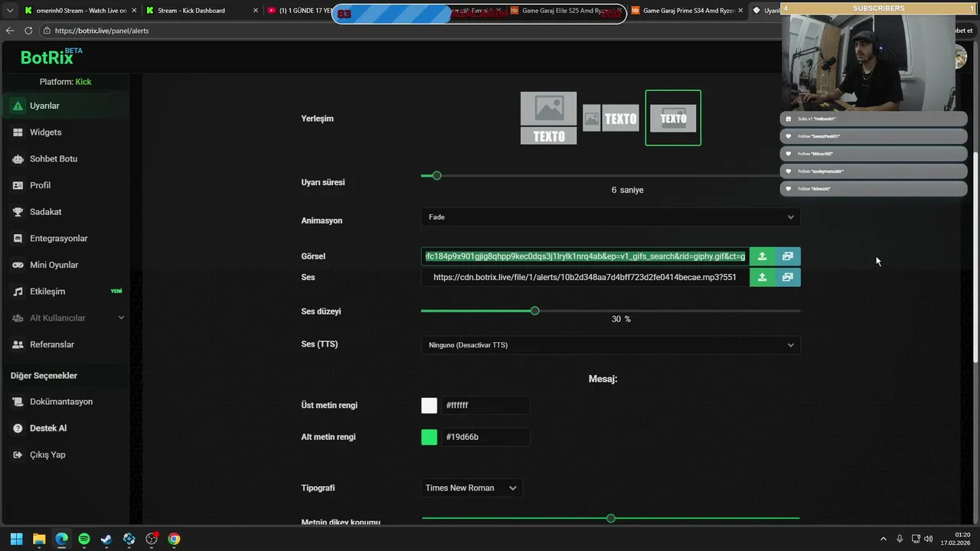Open the browser tab list chevron

click(x=9, y=11)
